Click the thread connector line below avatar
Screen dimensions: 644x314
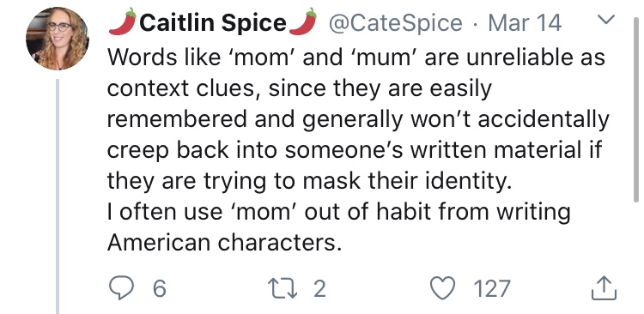[58, 196]
